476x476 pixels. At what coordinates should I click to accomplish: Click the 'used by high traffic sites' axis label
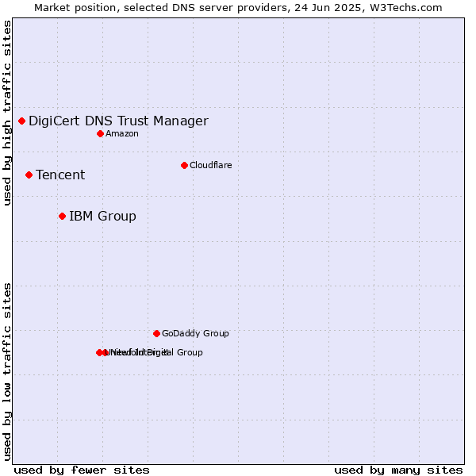tap(7, 113)
